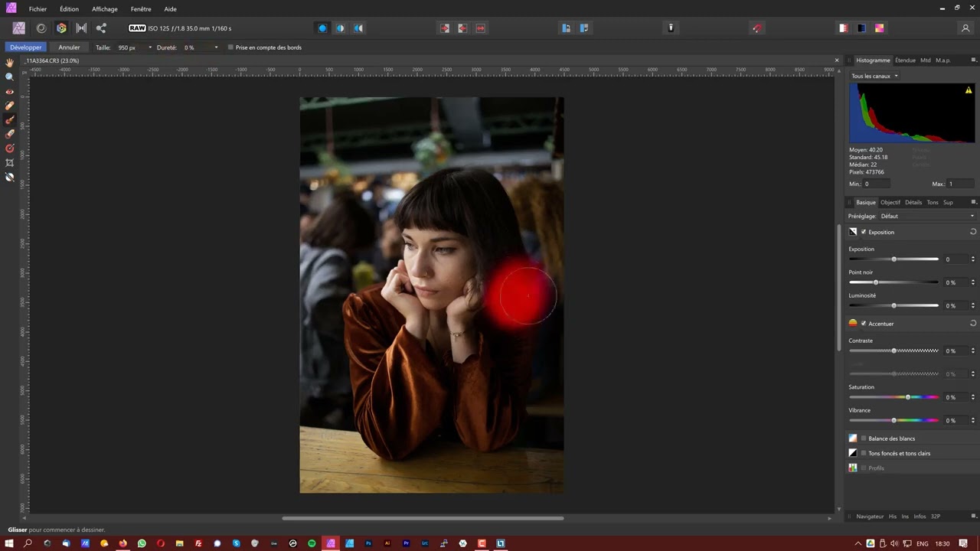980x551 pixels.
Task: Switch to the Photo persona icon
Action: [x=19, y=28]
